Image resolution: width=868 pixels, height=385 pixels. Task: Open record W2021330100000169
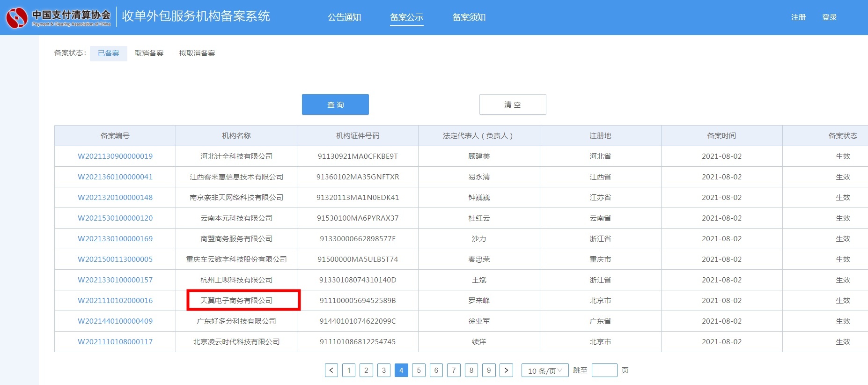tap(115, 239)
